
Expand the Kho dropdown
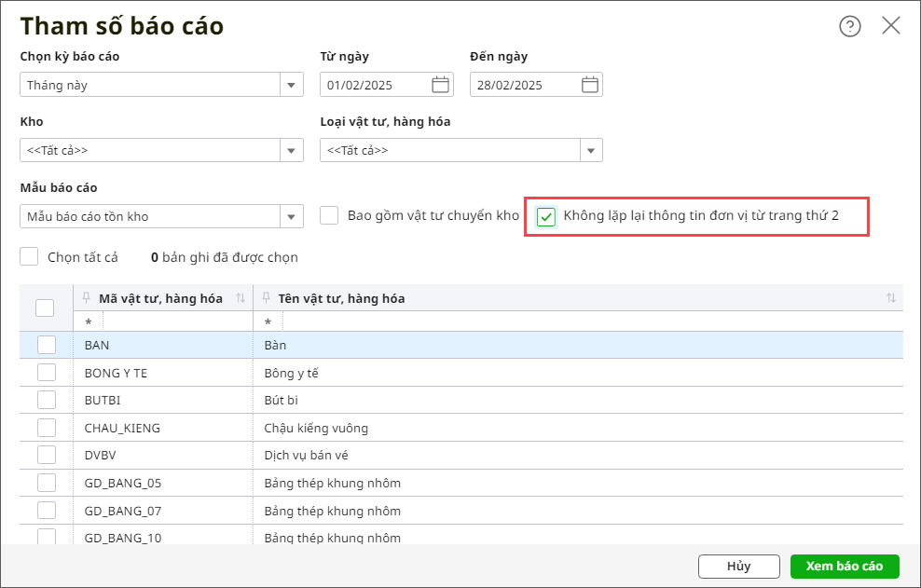click(x=292, y=150)
